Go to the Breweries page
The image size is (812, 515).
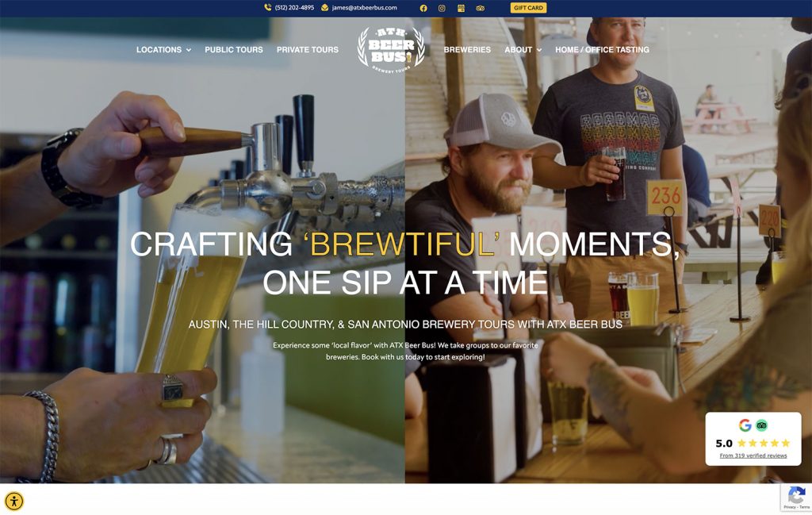tap(467, 50)
